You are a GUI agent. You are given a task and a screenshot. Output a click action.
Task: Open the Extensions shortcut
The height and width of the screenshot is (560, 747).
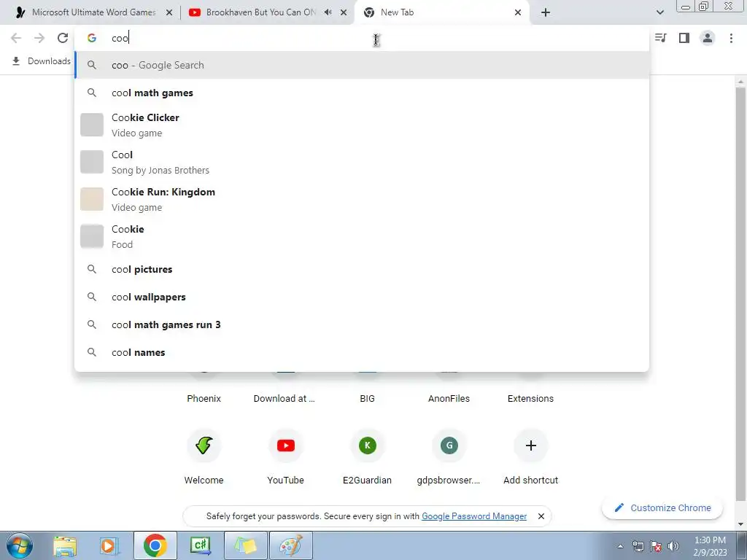pos(531,399)
